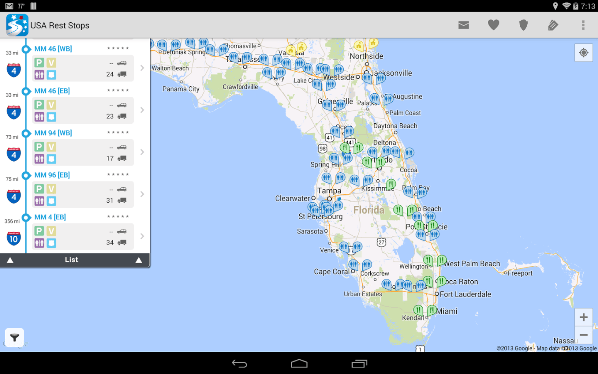
Task: Zoom in the map with plus button
Action: [x=584, y=317]
